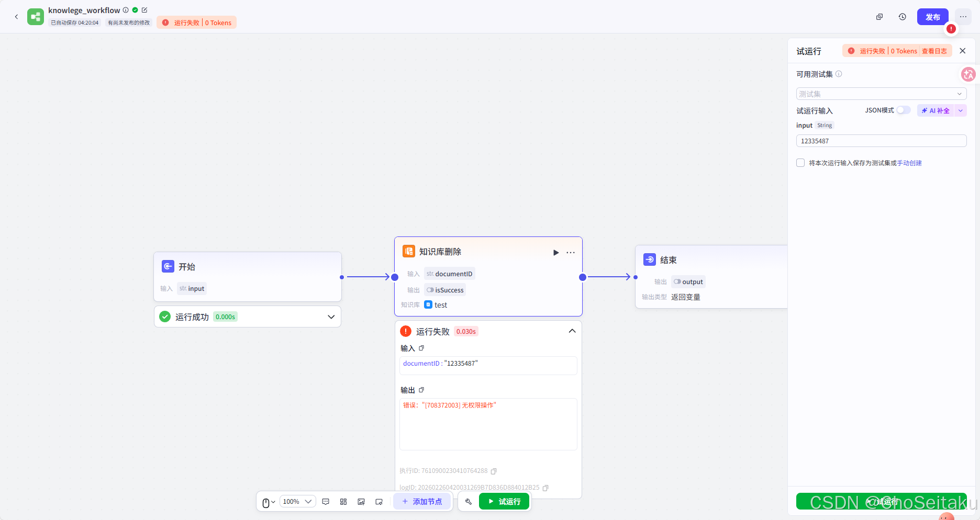Toggle JSON模式 switch
This screenshot has height=520, width=980.
coord(904,110)
